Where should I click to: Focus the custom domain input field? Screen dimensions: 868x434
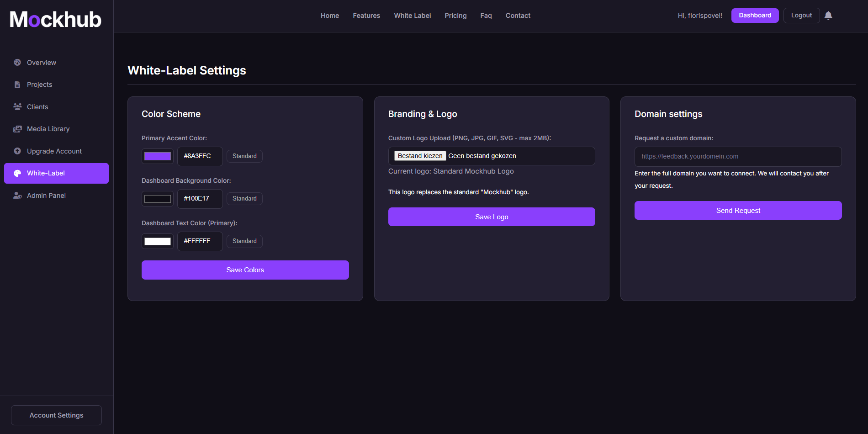click(738, 157)
